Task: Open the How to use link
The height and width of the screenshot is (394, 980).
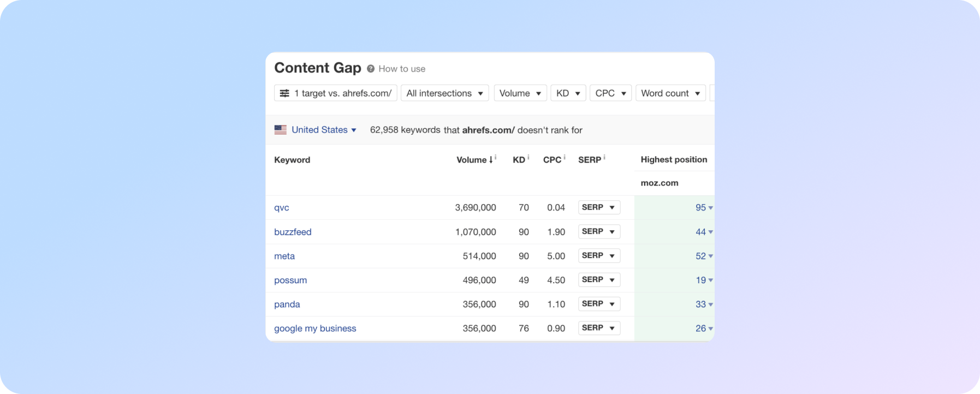Action: 402,69
